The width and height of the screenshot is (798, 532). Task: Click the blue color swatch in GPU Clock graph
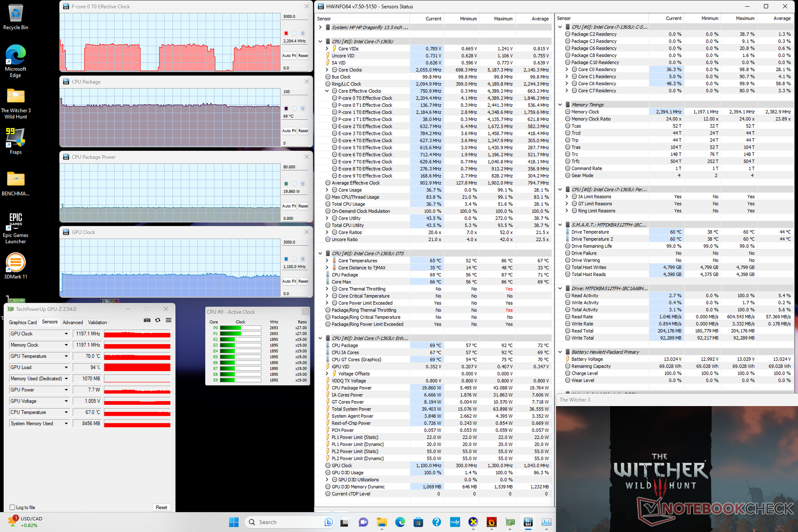286,259
